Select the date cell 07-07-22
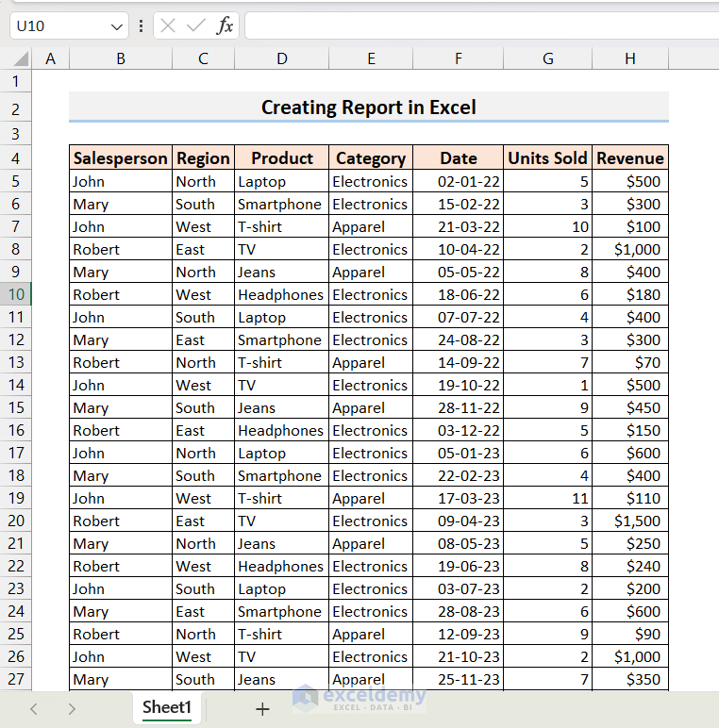Viewport: 719px width, 728px height. coord(459,317)
